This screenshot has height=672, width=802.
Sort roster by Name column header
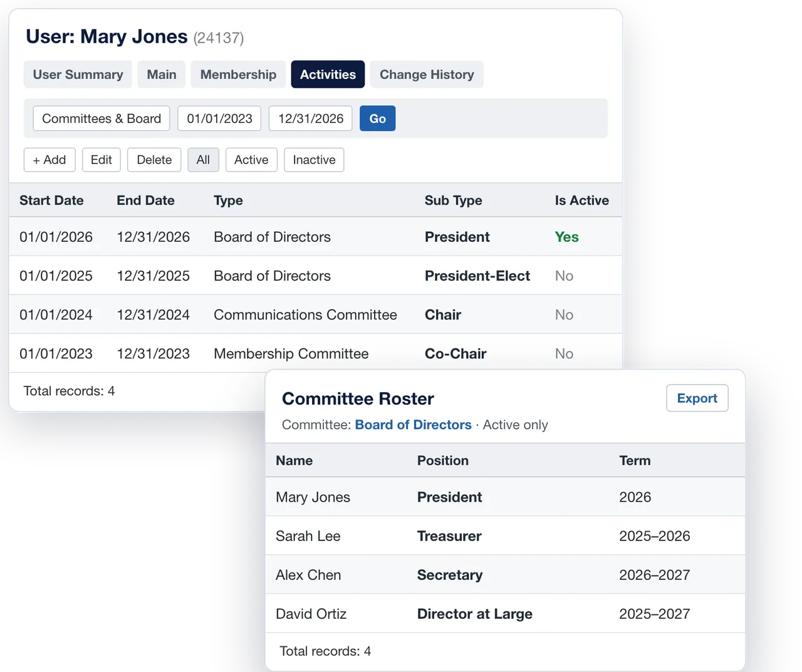coord(294,460)
